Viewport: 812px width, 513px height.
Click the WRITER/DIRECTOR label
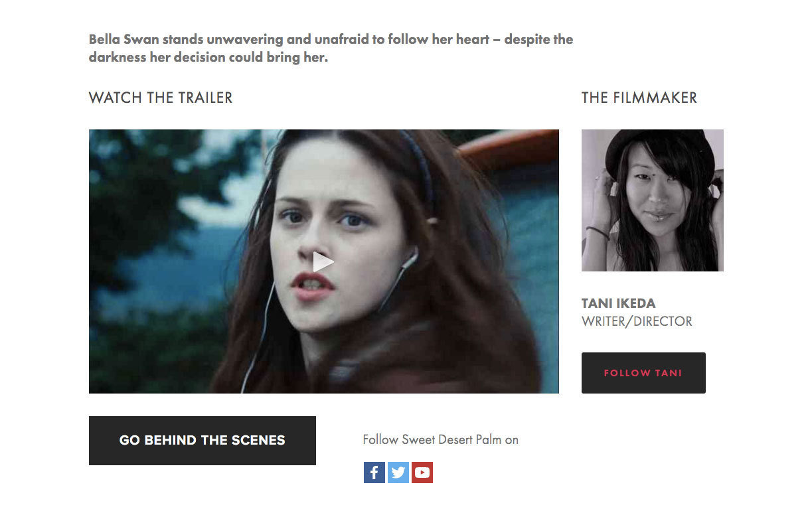point(637,321)
